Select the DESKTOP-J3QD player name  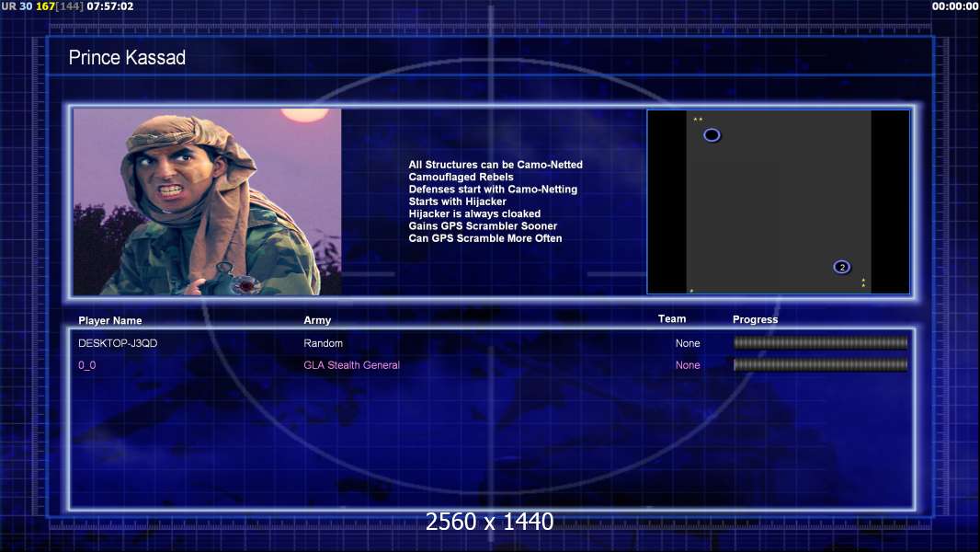[x=118, y=343]
